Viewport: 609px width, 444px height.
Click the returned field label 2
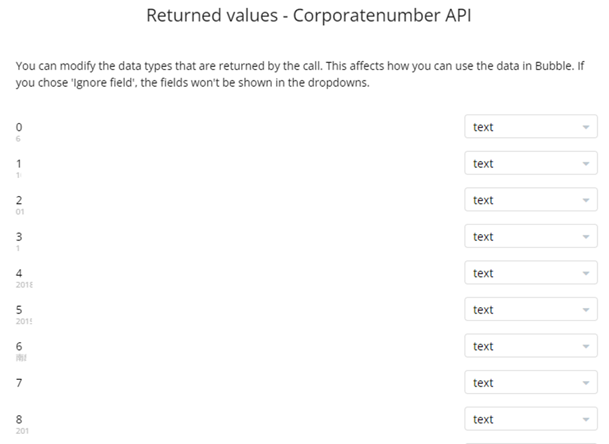pyautogui.click(x=19, y=200)
